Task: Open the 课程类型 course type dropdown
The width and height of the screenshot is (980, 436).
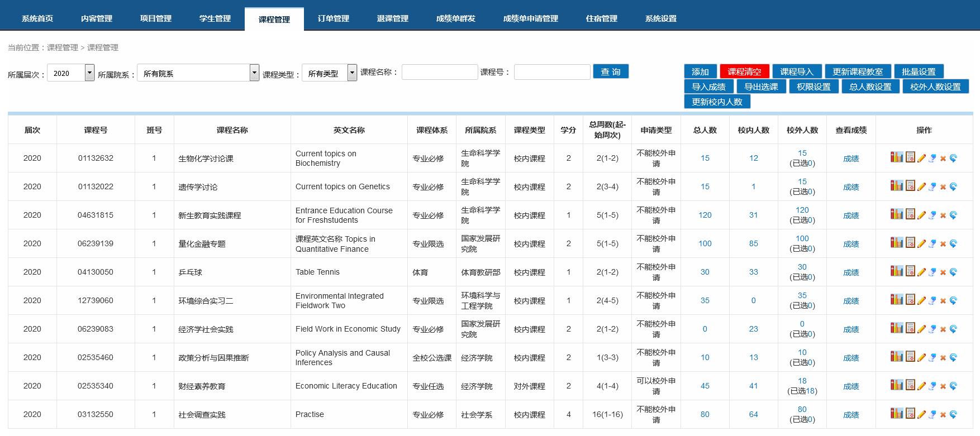Action: (x=352, y=73)
